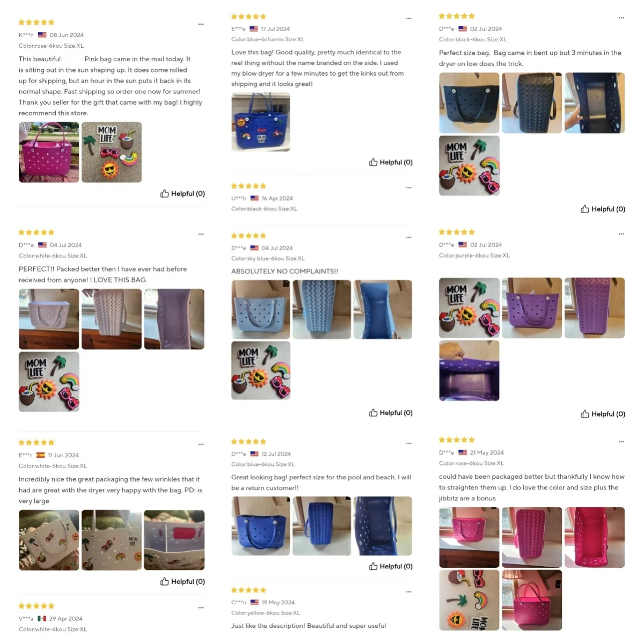Open the Mom Life charms photo in black-6kou review
Image resolution: width=644 pixels, height=644 pixels.
click(469, 165)
